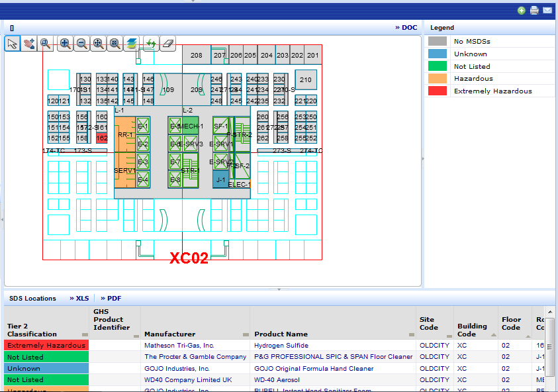558x392 pixels.
Task: Select the arrow pointer tool
Action: click(13, 44)
